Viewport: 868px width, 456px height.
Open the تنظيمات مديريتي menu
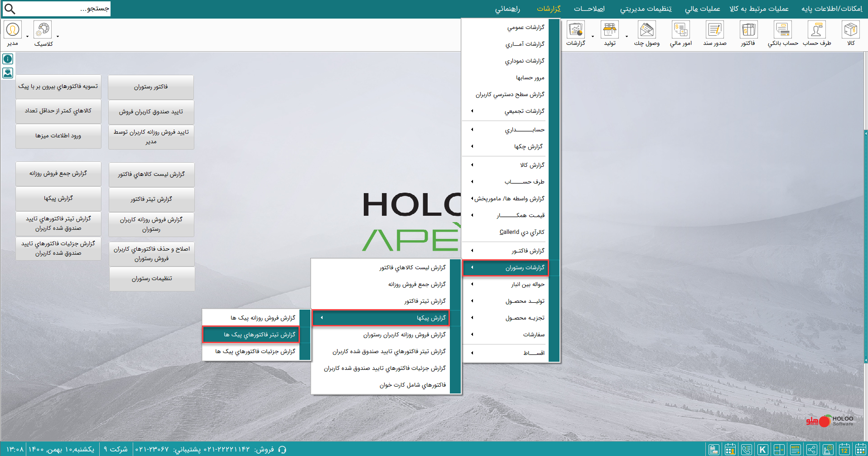646,9
